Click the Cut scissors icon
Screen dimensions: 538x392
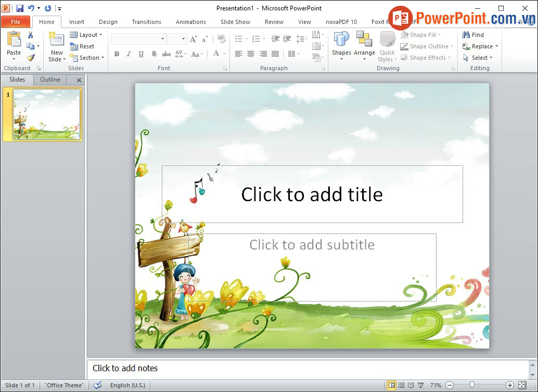point(30,35)
